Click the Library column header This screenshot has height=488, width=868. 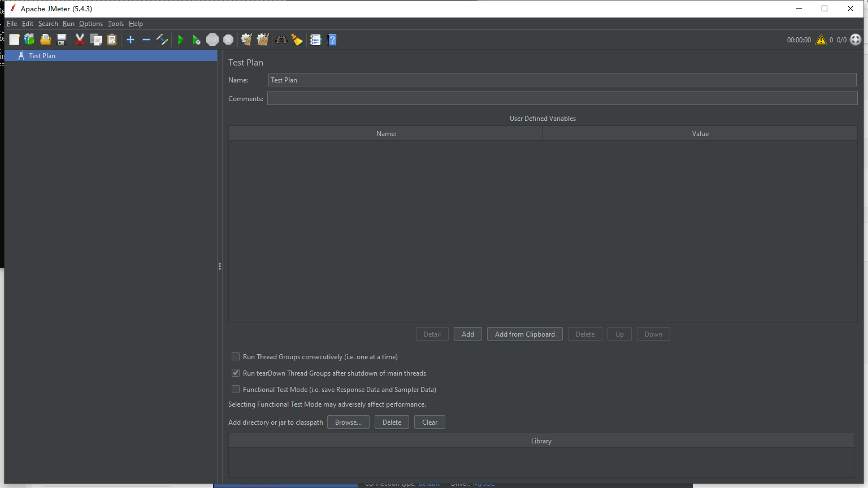click(541, 441)
